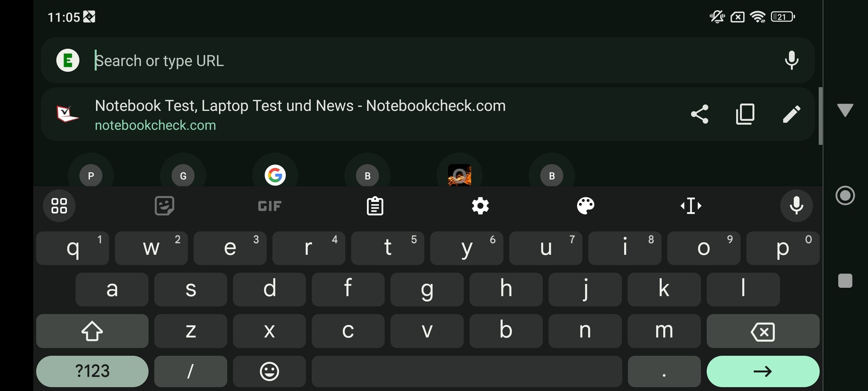Copy the notebookcheck.com URL
The image size is (868, 391).
pos(745,114)
